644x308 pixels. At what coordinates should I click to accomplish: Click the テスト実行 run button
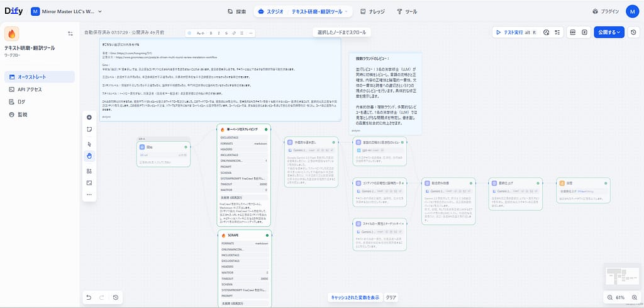click(515, 32)
